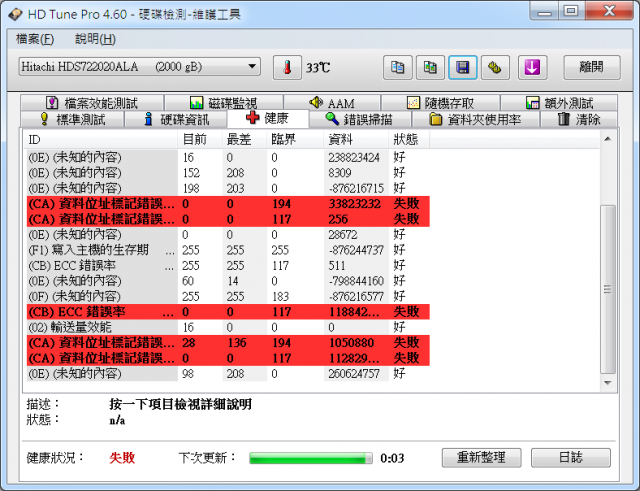This screenshot has height=491, width=640.
Task: Select the 健康 tab
Action: [268, 118]
